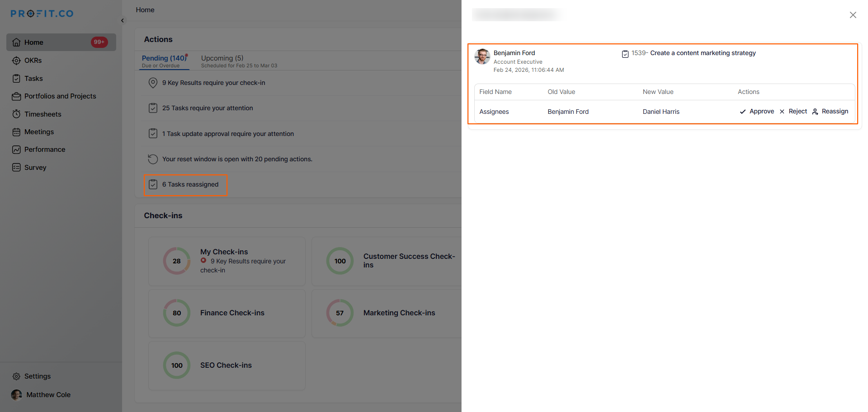Viewport: 868px width, 412px height.
Task: Click the timestamp 'Feb 24, 2026, 11:06:44 AM'
Action: tap(529, 70)
